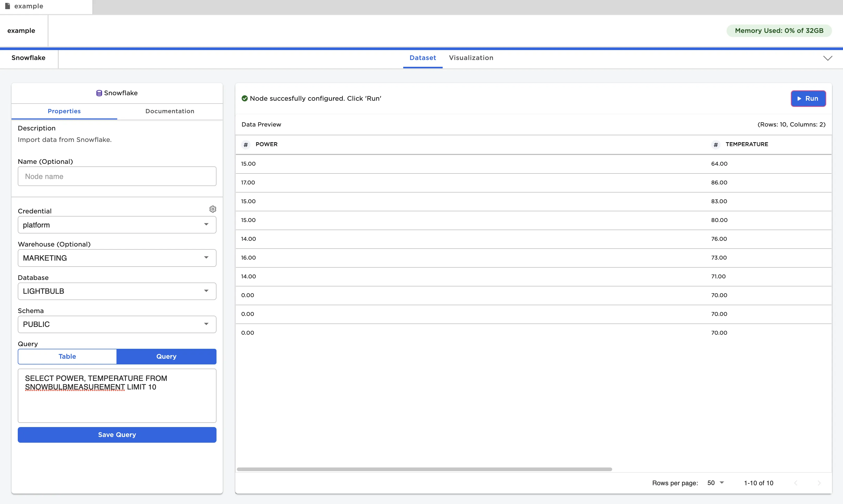This screenshot has width=843, height=504.
Task: Open the Documentation tab
Action: coord(170,111)
